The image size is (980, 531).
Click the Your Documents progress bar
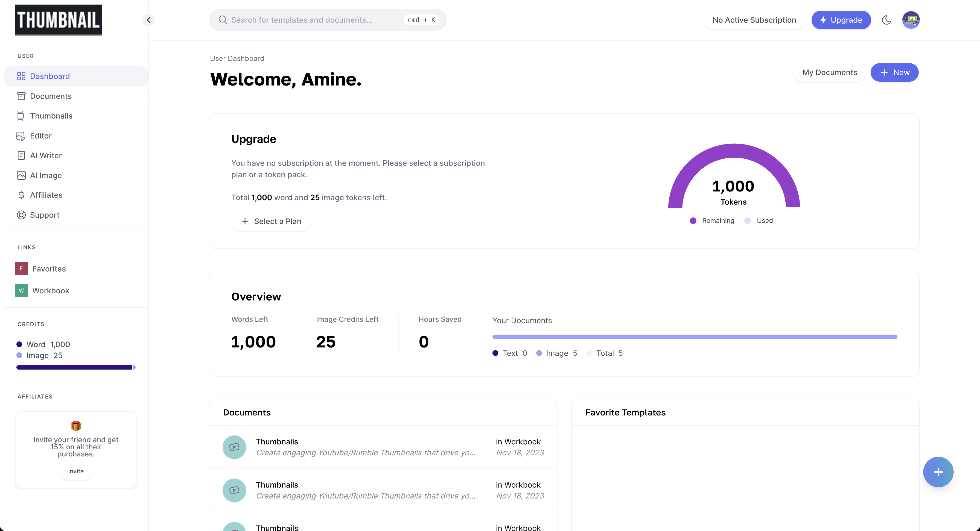(x=694, y=337)
